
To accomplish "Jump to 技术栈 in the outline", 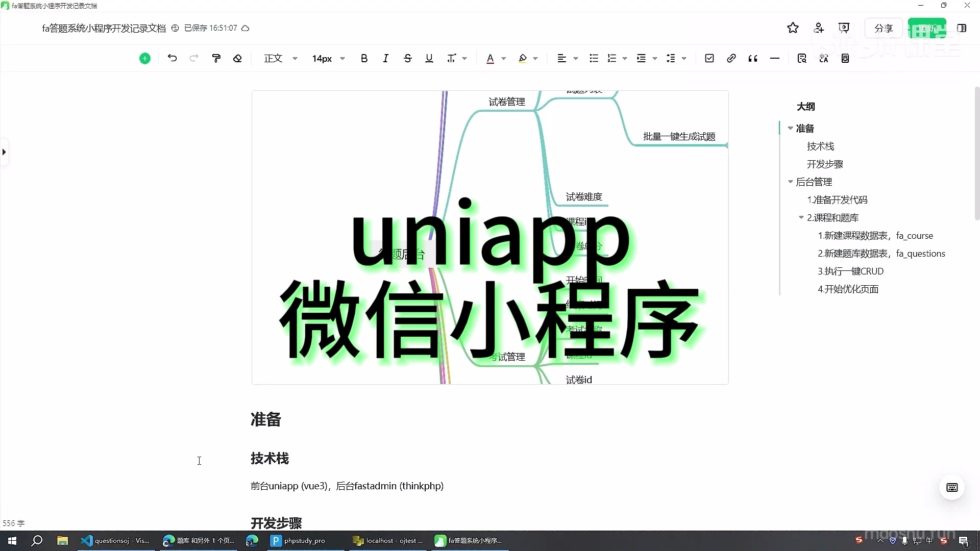I will tap(820, 146).
